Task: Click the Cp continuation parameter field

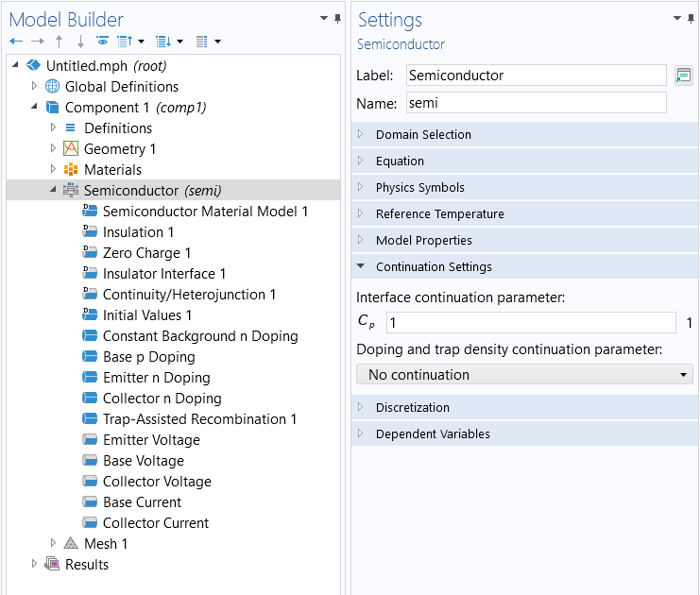Action: tap(529, 323)
